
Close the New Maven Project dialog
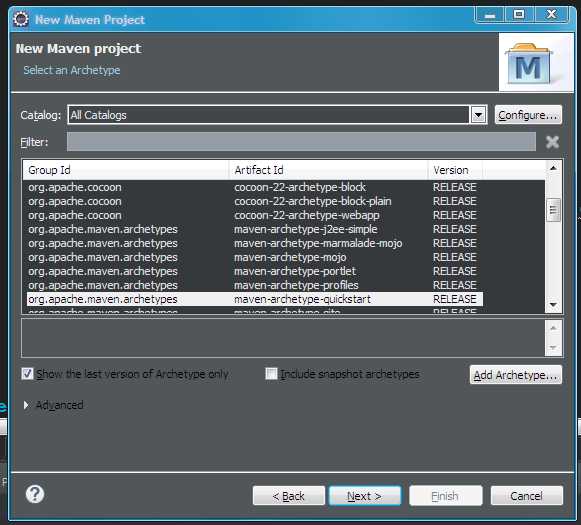551,15
